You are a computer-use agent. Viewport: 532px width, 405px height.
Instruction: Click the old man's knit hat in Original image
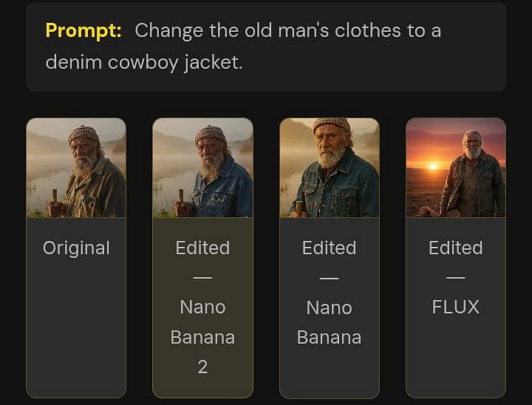click(x=83, y=134)
